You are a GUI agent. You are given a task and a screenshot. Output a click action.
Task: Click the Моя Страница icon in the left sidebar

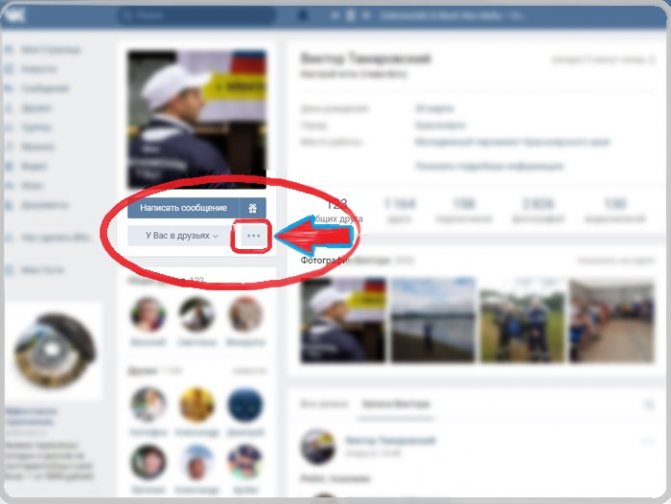point(9,50)
